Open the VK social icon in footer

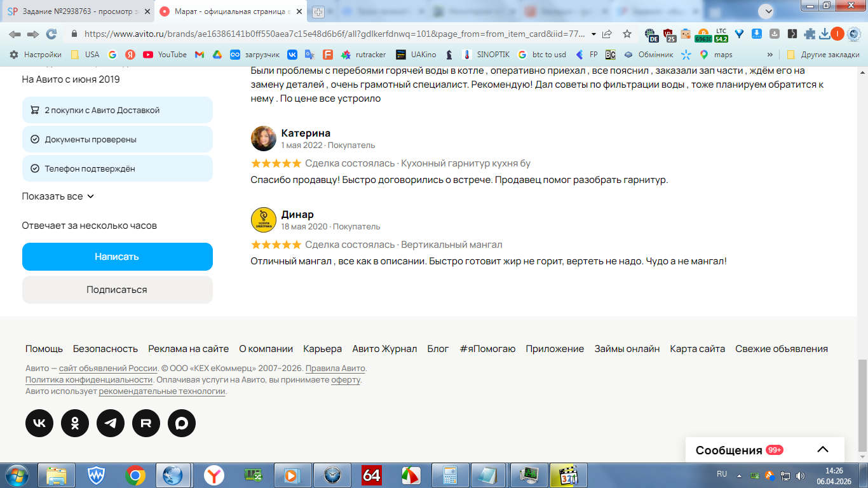pos(39,423)
